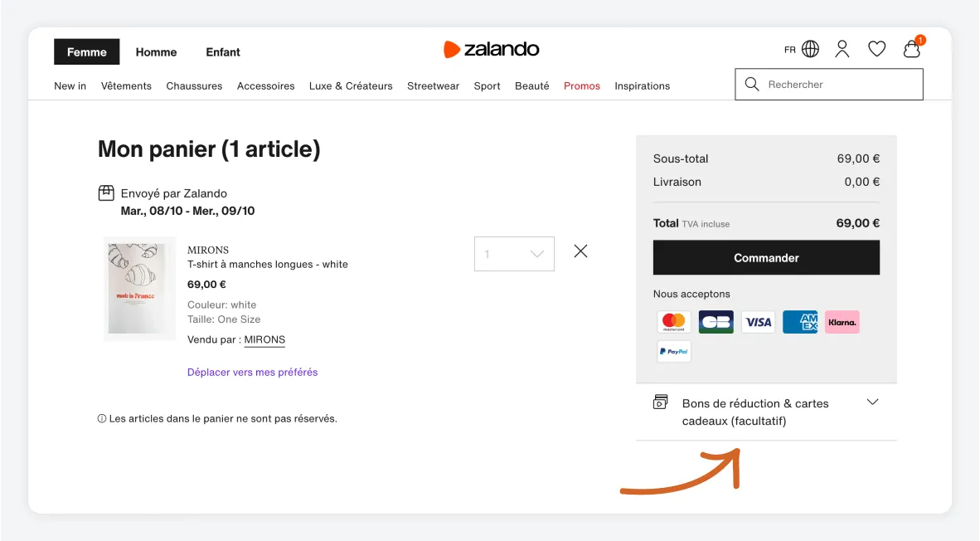Open the shopping bag icon
Screen dimensions: 980x541
click(x=912, y=49)
